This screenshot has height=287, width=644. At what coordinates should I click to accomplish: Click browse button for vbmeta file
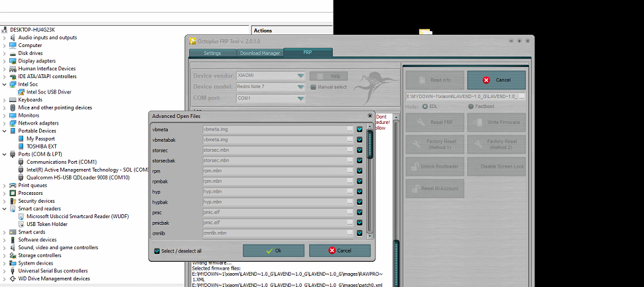coord(350,130)
